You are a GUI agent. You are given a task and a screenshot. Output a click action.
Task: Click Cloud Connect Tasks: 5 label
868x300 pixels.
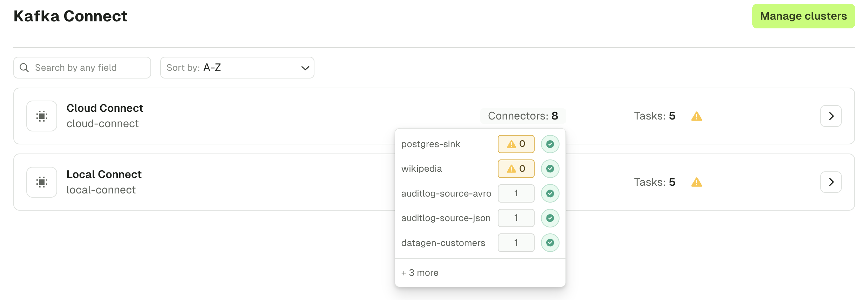(x=655, y=116)
